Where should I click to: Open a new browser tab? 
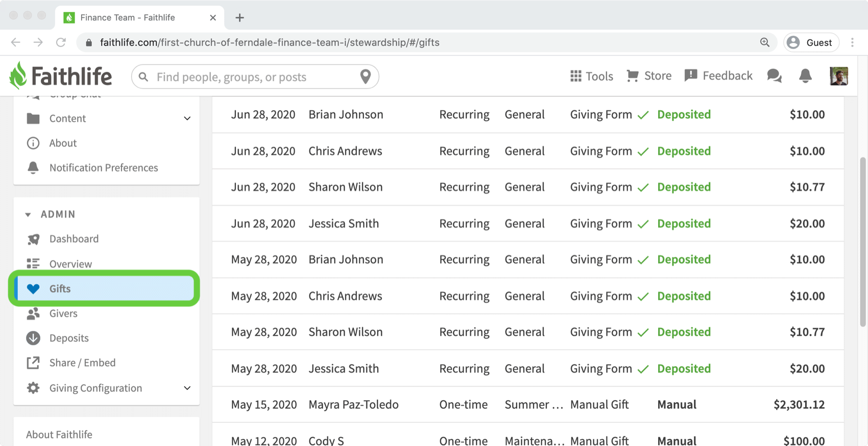(239, 18)
